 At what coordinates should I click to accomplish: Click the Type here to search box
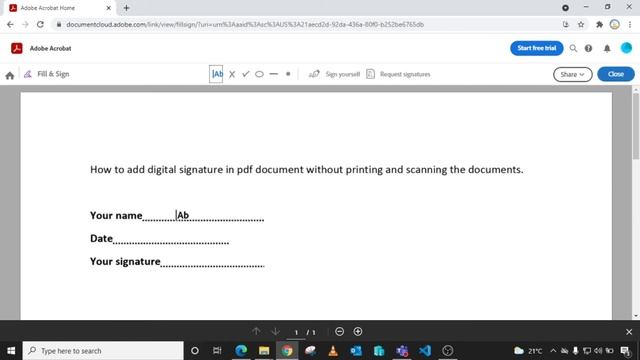103,351
